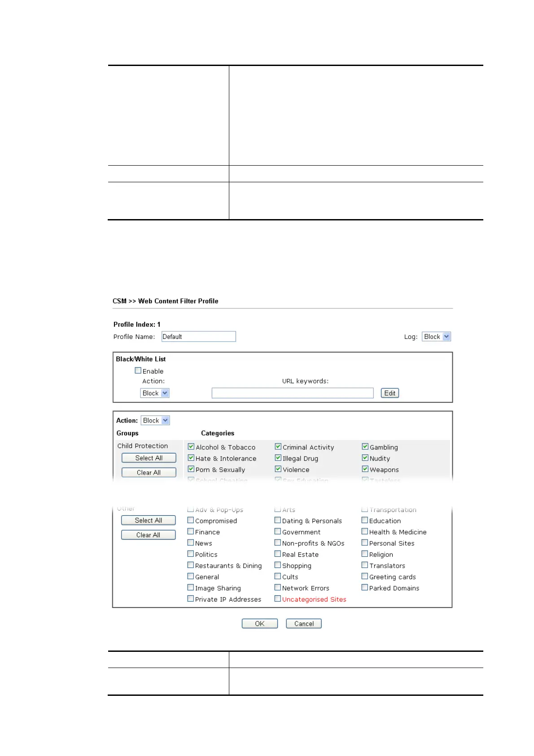Select All in Other group
This screenshot has height=756, width=534.
click(149, 520)
